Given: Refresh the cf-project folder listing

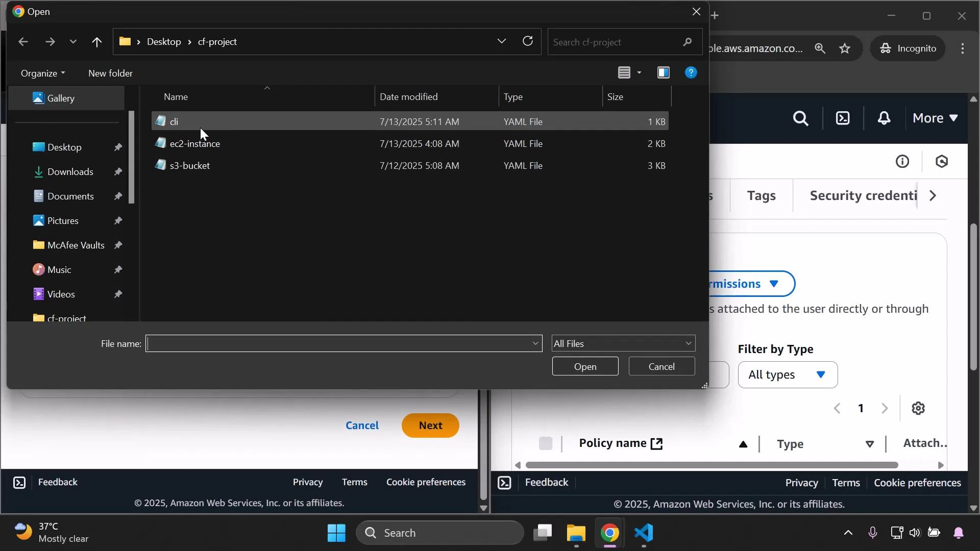Looking at the screenshot, I should click(528, 41).
